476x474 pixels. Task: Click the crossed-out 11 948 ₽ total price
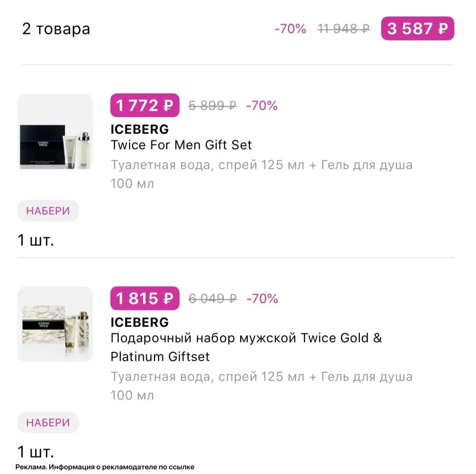344,29
